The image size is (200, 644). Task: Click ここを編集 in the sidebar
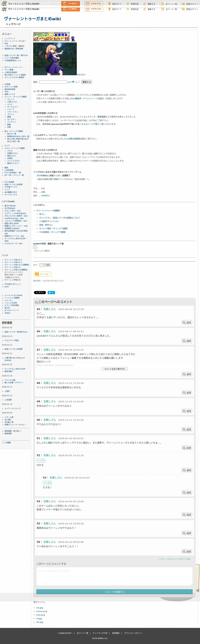(x=6, y=442)
